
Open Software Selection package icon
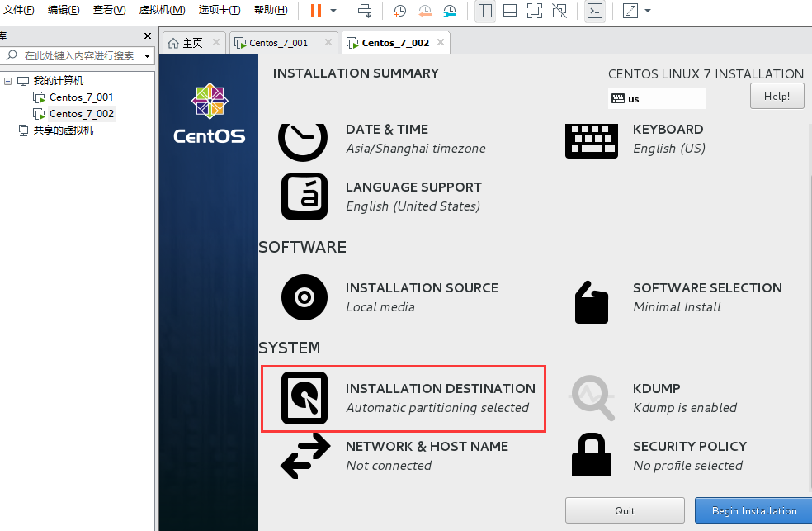coord(592,302)
